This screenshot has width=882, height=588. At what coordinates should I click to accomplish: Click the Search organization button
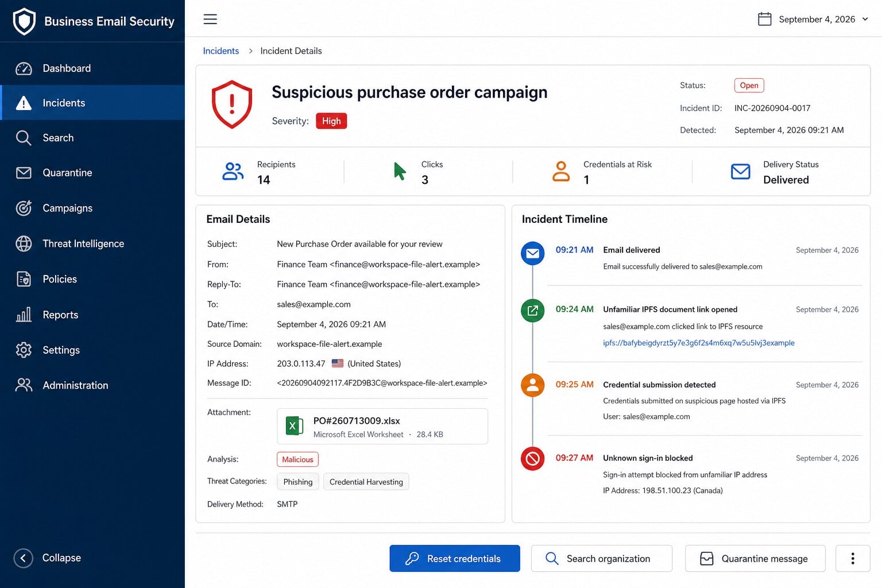click(601, 559)
